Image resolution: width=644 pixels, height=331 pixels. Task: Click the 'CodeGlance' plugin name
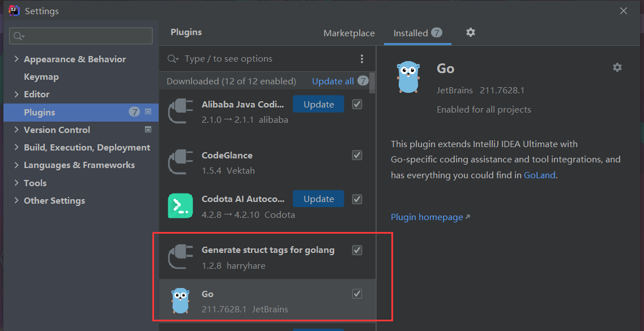point(227,156)
